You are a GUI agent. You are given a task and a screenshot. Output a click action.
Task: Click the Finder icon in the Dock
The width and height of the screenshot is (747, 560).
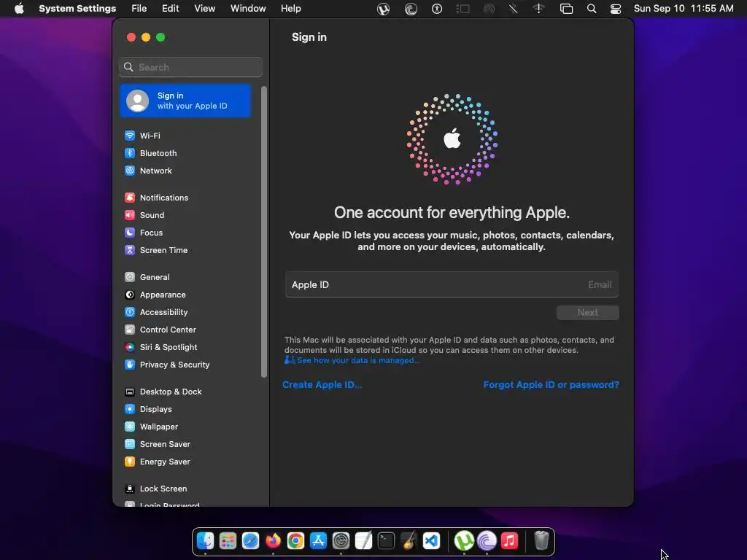tap(205, 541)
